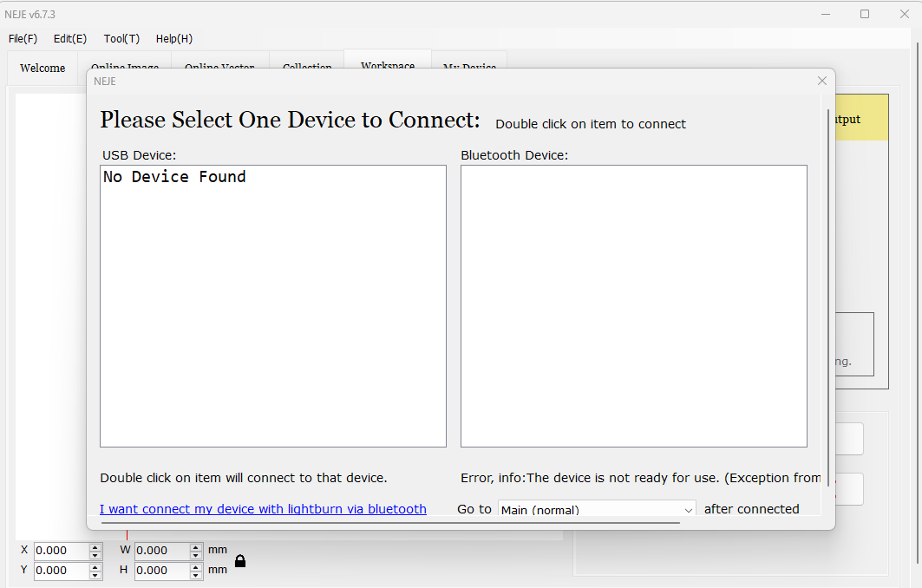Switch to the Welcome tab
The image size is (922, 588).
[x=43, y=69]
